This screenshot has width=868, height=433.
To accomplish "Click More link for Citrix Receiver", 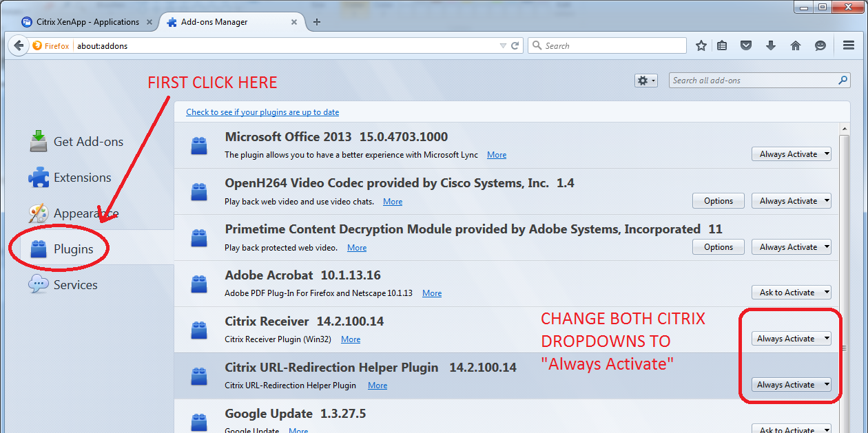I will click(351, 339).
